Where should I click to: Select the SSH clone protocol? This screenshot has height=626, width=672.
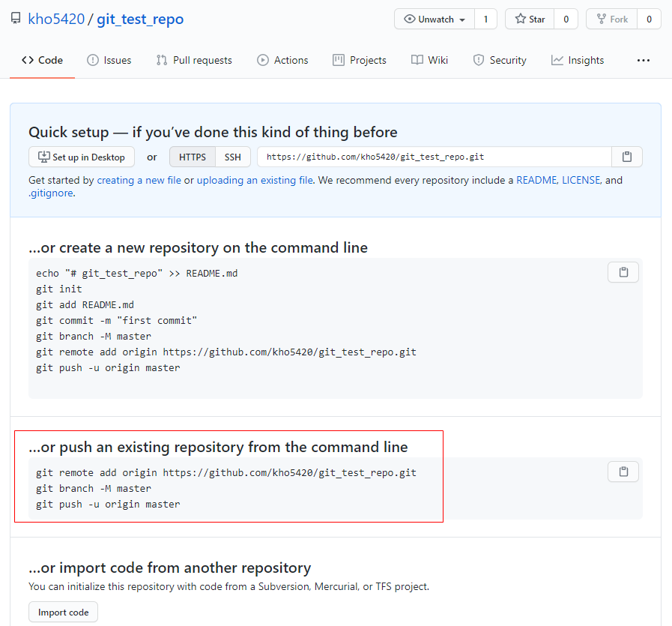pos(233,157)
